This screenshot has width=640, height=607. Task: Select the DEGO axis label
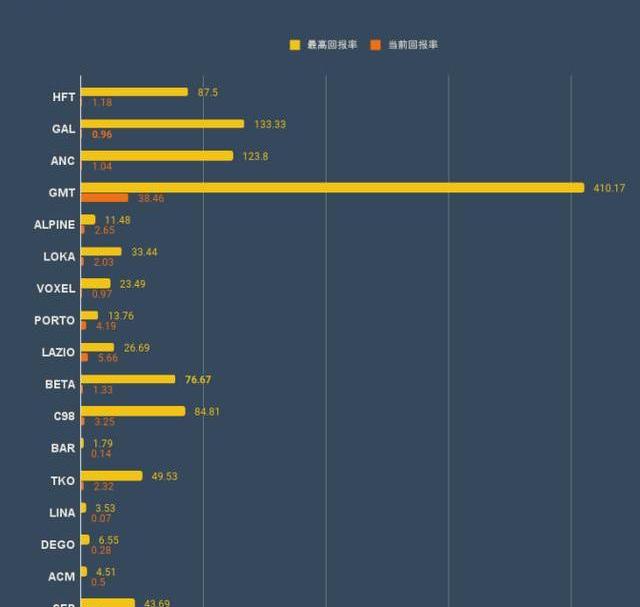coord(58,545)
